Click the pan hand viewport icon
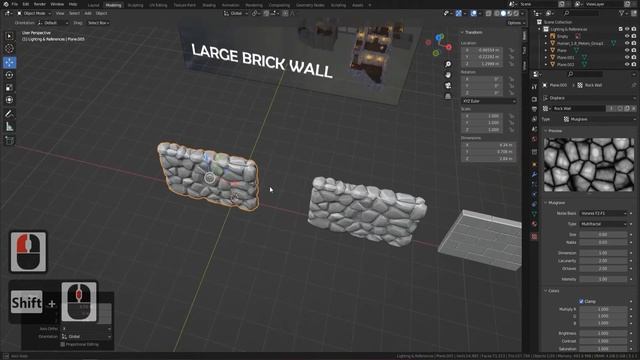Viewport: 640px width, 360px height. pyautogui.click(x=448, y=75)
